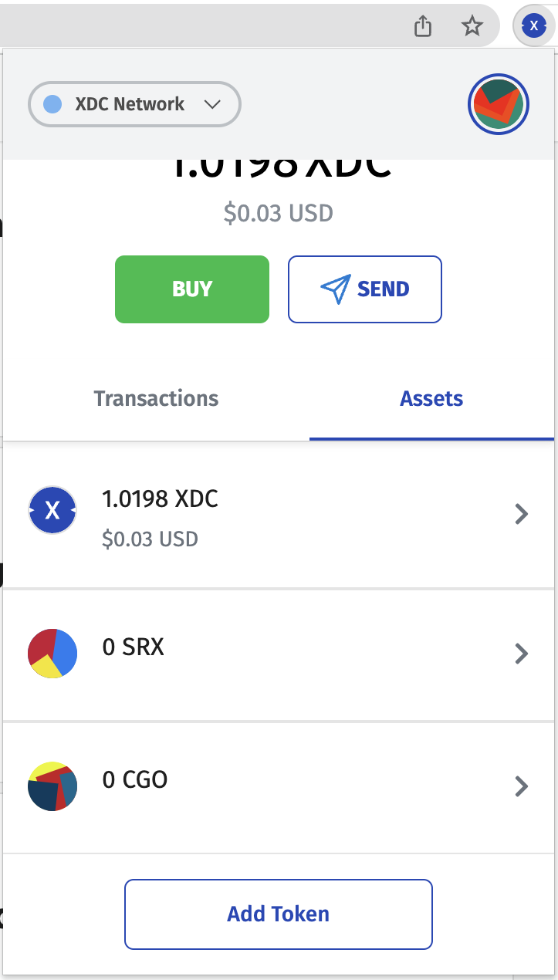Click the green BUY button
This screenshot has height=980, width=558.
[x=192, y=289]
